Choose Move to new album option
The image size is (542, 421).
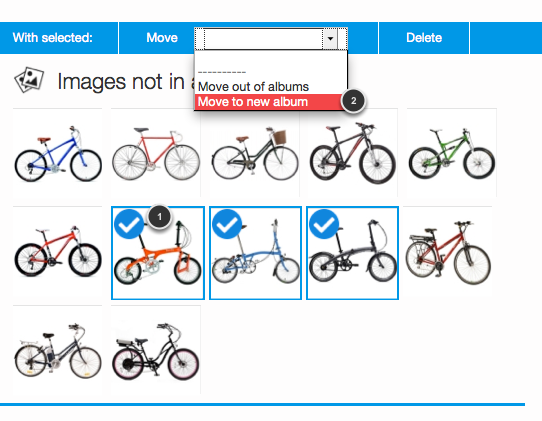[x=268, y=102]
